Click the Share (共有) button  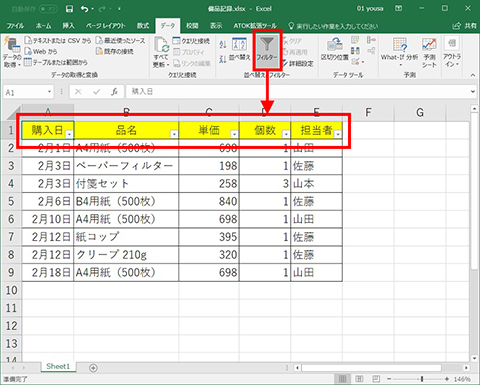click(x=464, y=26)
